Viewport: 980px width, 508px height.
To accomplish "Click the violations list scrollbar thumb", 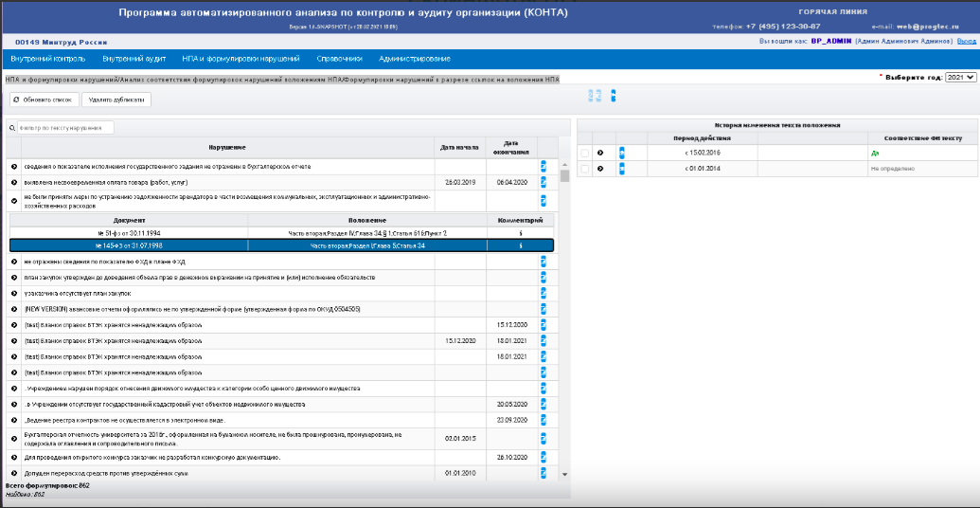I will (565, 175).
